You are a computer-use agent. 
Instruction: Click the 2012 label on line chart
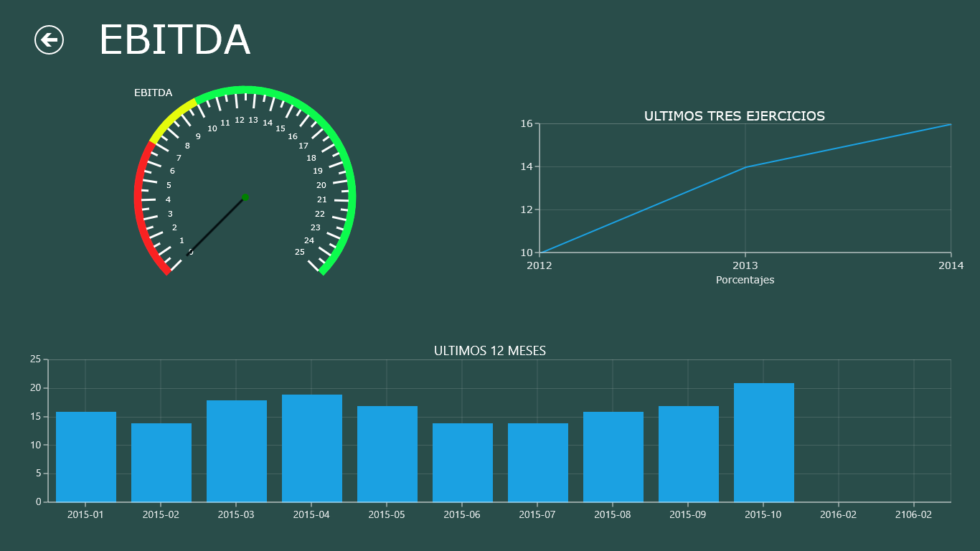[540, 265]
